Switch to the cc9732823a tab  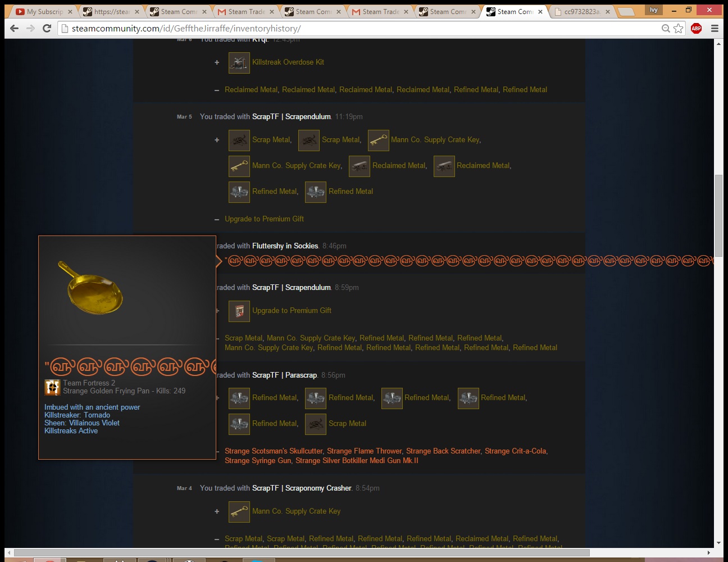tap(581, 12)
